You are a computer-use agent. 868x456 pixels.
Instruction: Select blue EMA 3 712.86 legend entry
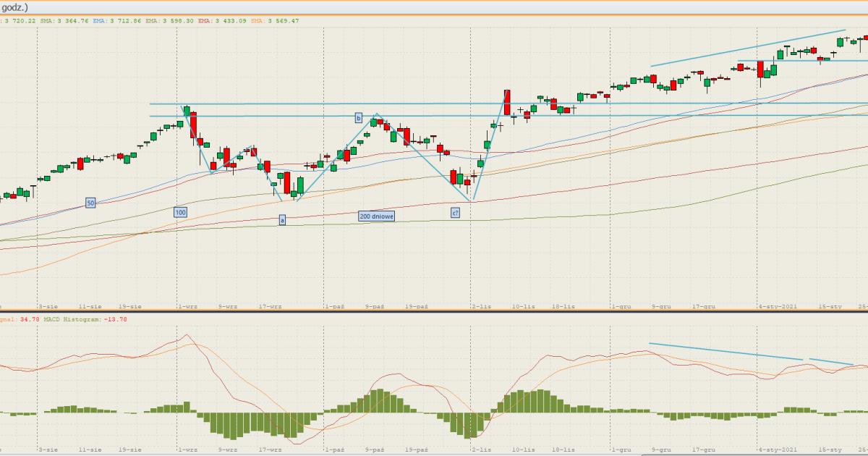pos(117,21)
